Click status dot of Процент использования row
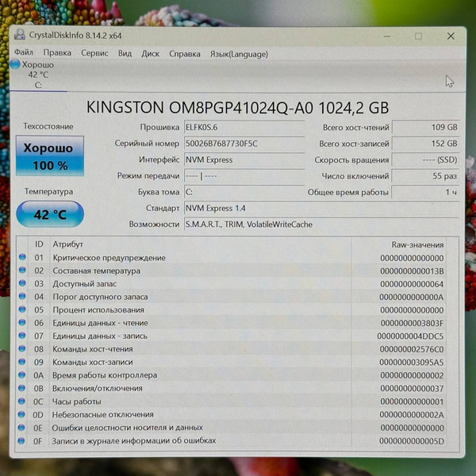The width and height of the screenshot is (476, 476). coord(22,309)
